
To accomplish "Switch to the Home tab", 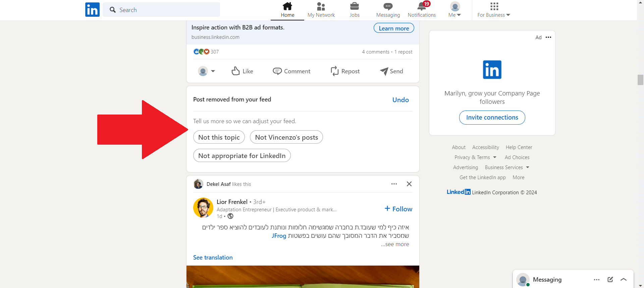I will (x=287, y=10).
